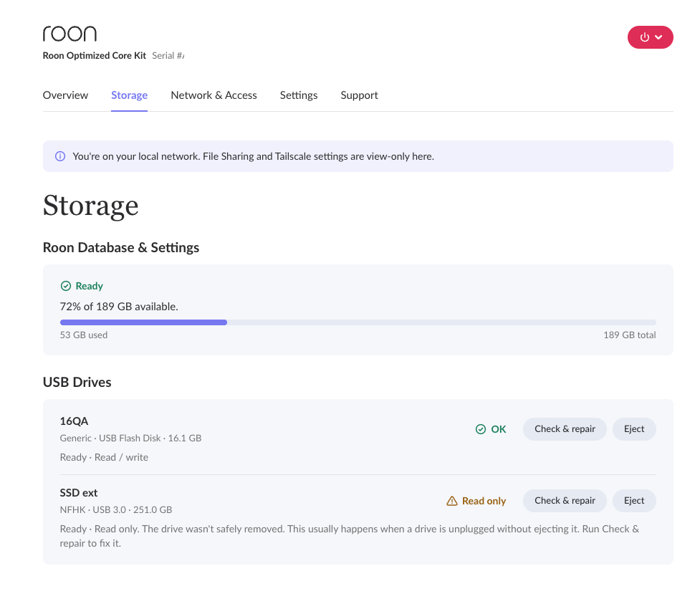Click the green Ready checkmark icon

point(66,286)
